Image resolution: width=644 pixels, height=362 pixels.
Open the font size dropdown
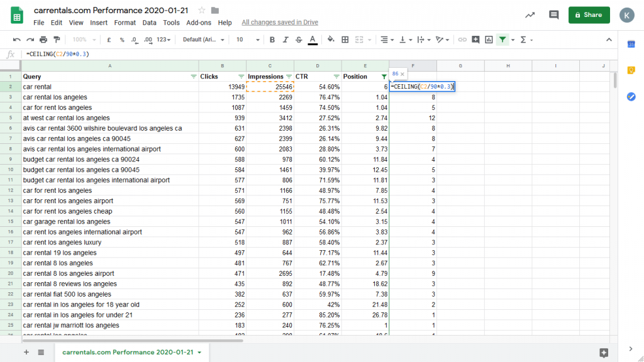pyautogui.click(x=248, y=40)
